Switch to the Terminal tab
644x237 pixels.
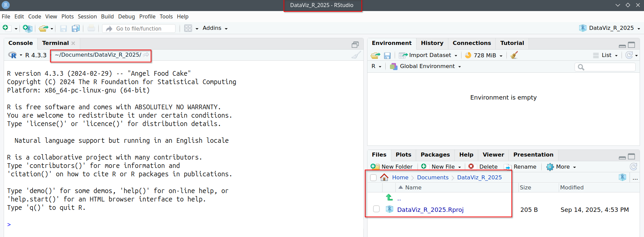pyautogui.click(x=55, y=43)
